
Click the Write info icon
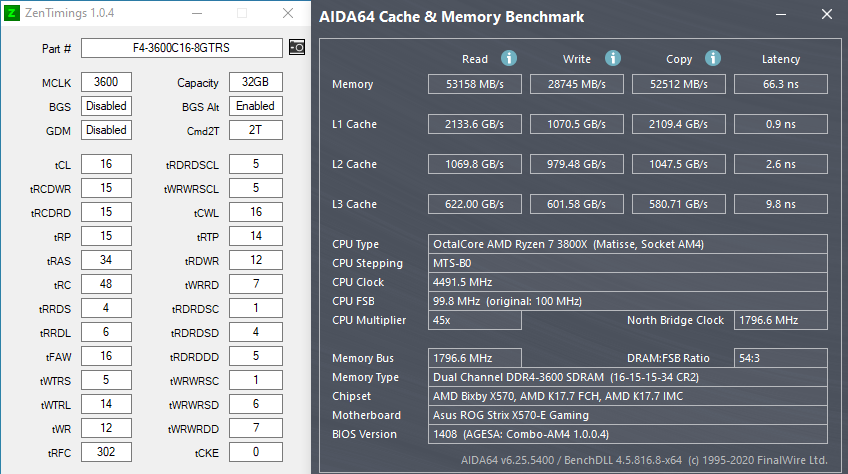click(613, 58)
